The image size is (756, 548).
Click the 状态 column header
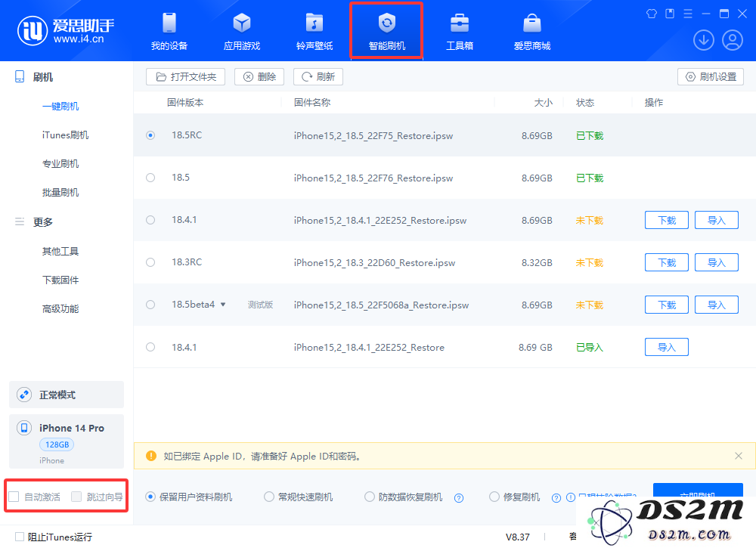tap(585, 103)
